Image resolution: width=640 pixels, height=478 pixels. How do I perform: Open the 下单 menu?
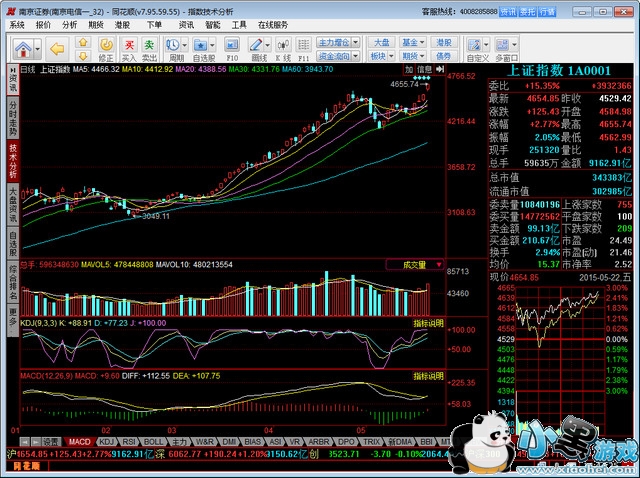point(154,25)
